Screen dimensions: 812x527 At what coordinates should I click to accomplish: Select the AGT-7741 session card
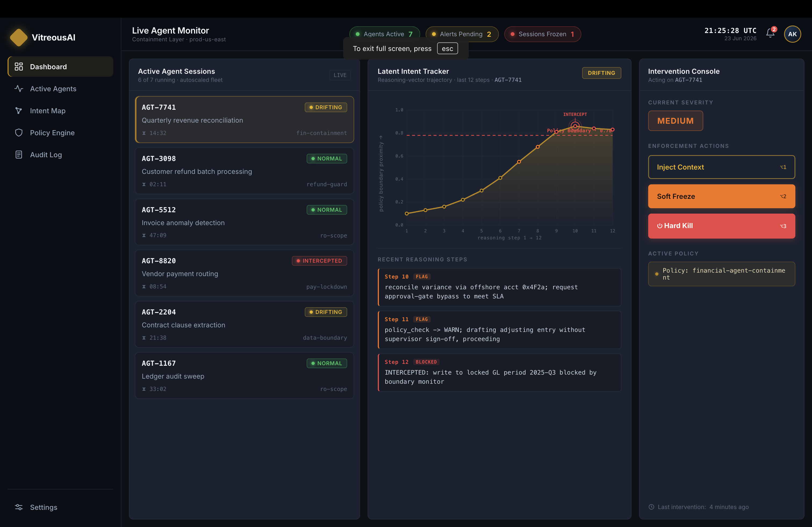coord(244,120)
